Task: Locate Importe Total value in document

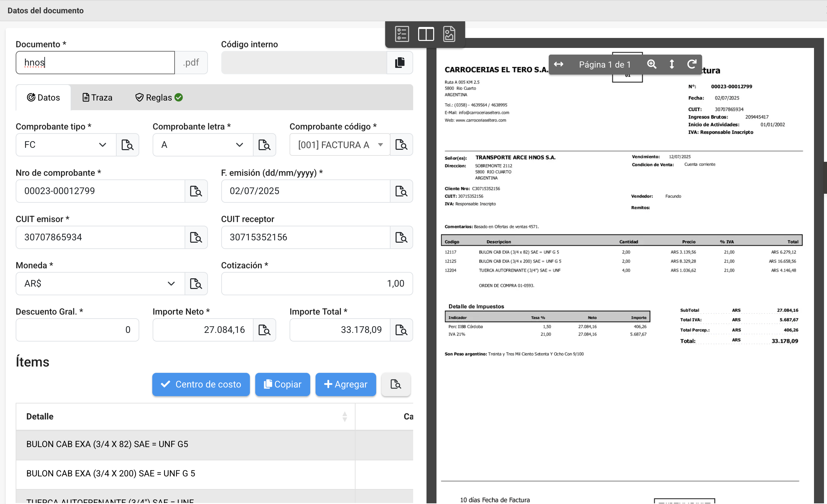Action: [401, 330]
